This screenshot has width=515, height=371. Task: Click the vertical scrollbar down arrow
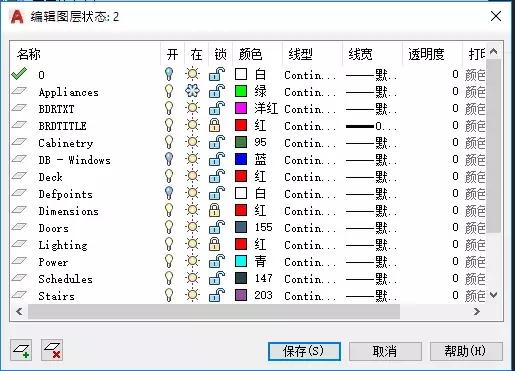[x=494, y=295]
